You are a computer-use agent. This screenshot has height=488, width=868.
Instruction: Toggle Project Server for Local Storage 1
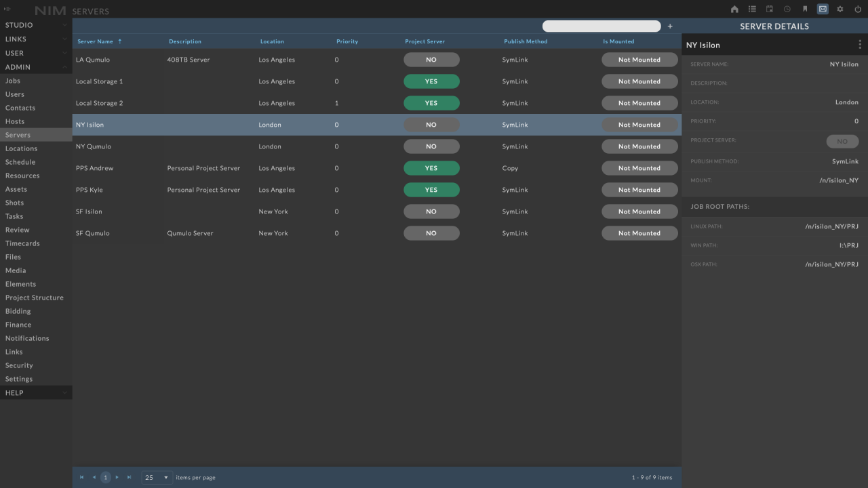pyautogui.click(x=431, y=81)
